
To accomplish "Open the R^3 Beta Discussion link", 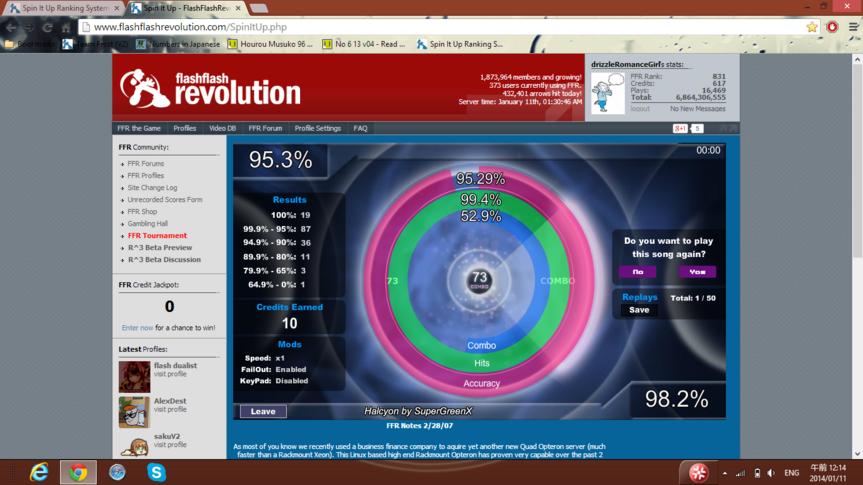I will click(164, 260).
